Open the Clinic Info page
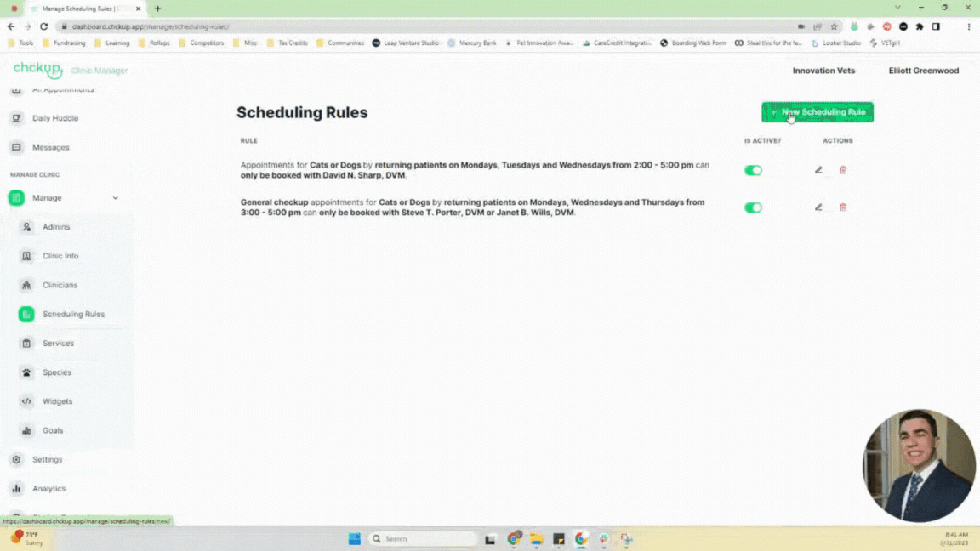 pyautogui.click(x=60, y=256)
